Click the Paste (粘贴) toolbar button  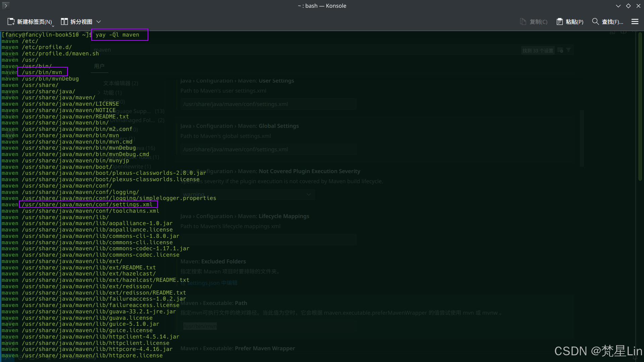tap(570, 22)
